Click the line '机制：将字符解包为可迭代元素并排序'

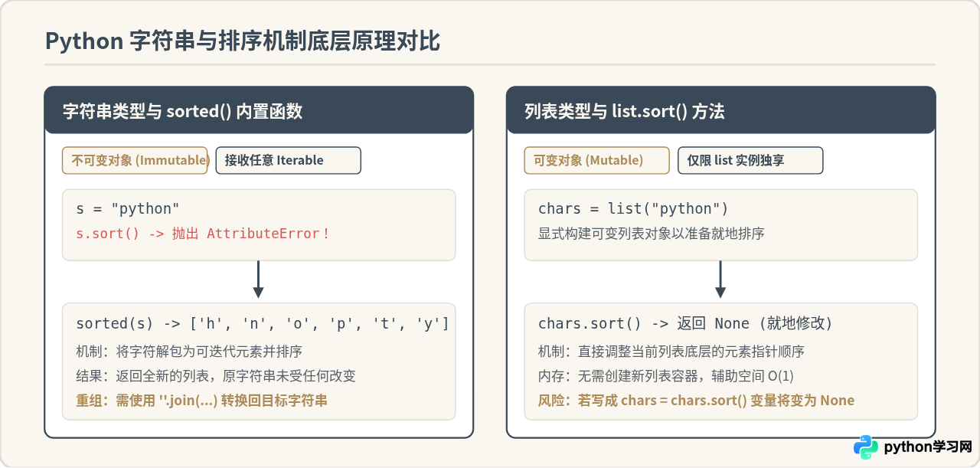tap(189, 352)
